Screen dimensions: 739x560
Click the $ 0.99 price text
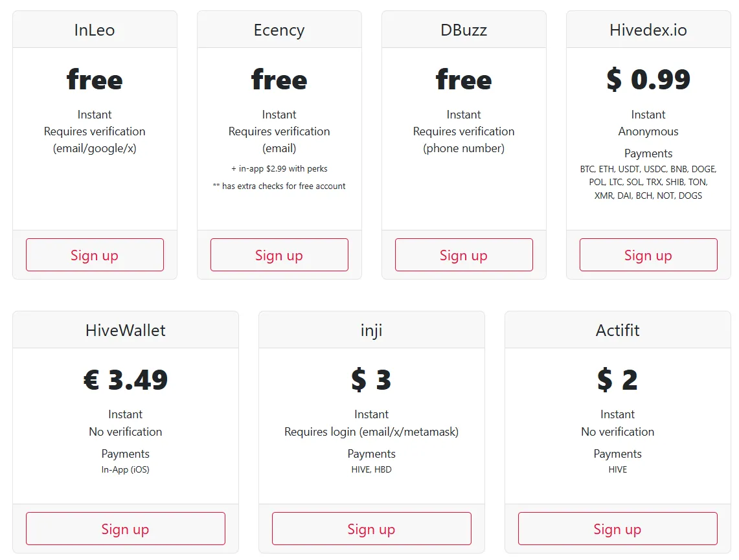click(x=648, y=79)
